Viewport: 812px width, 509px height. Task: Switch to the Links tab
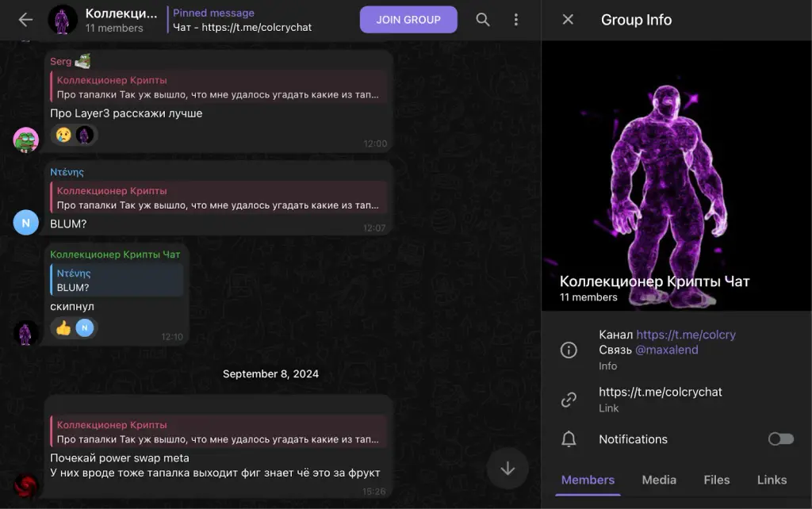(x=772, y=480)
